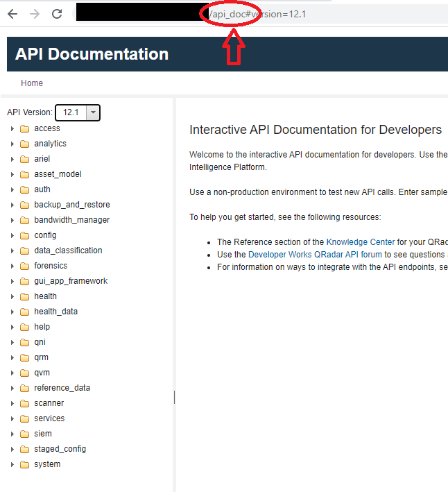Click the health folder icon
448x492 pixels.
coord(24,296)
